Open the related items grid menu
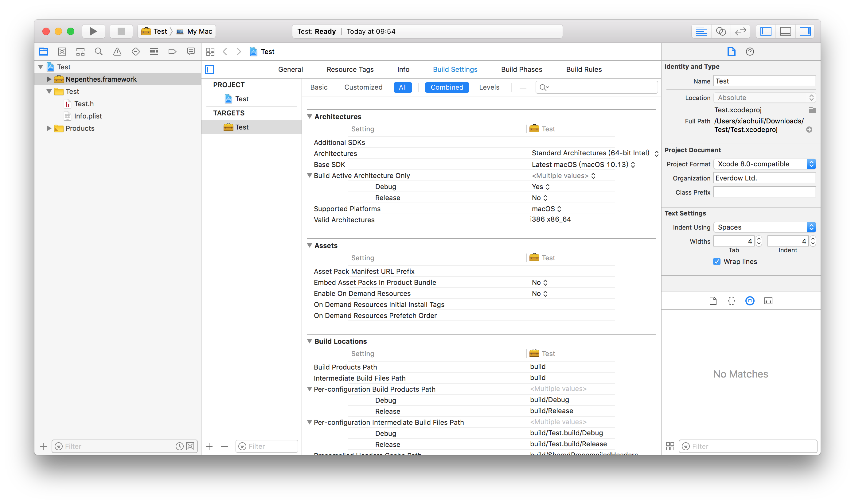Screen dimensions: 855x504 (x=210, y=52)
